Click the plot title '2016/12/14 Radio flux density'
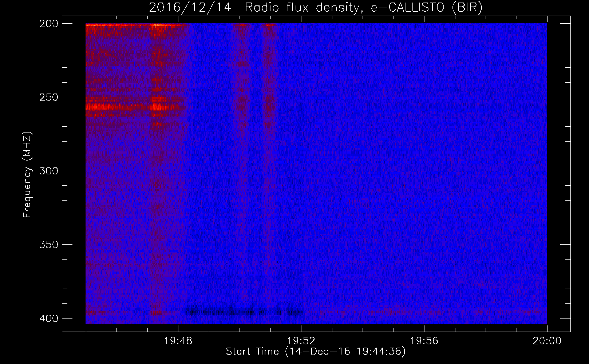This screenshot has height=364, width=589. coord(316,8)
